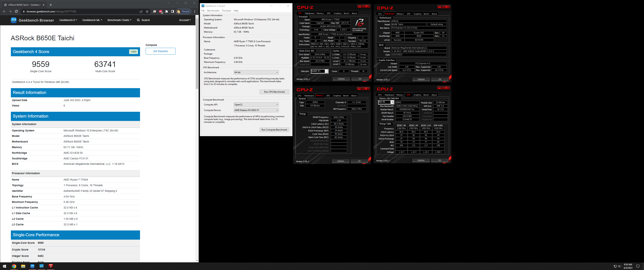Expand the Geekbench 6 navbar dropdown

tap(68, 20)
